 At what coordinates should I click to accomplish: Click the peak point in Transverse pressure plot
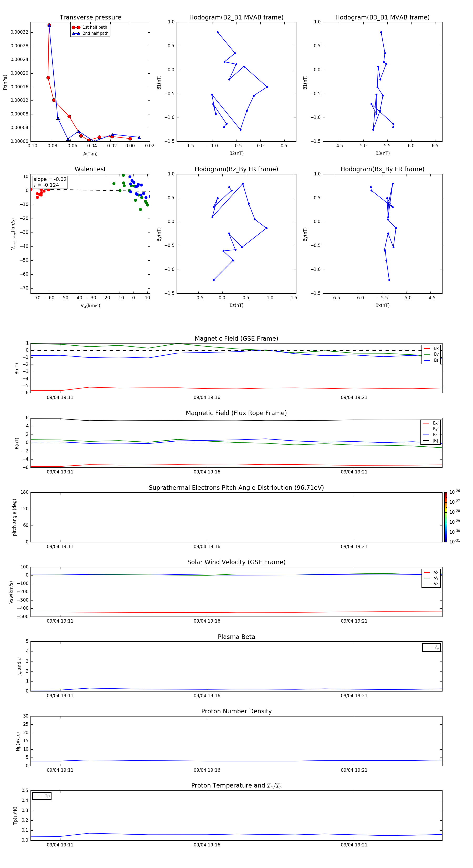(49, 25)
